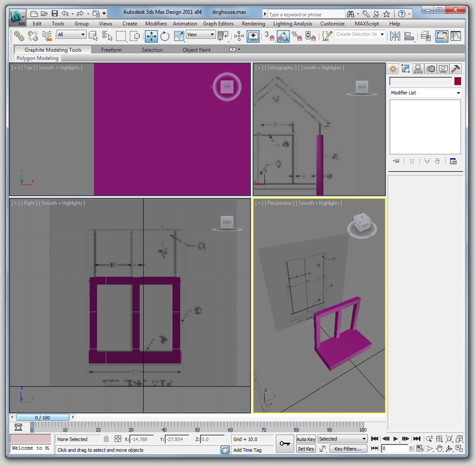The height and width of the screenshot is (466, 476).
Task: Open the Utilities hammer panel tab
Action: (455, 69)
